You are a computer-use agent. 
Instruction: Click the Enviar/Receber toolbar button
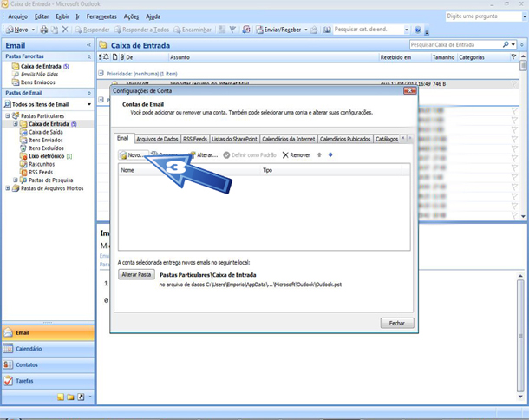(278, 30)
